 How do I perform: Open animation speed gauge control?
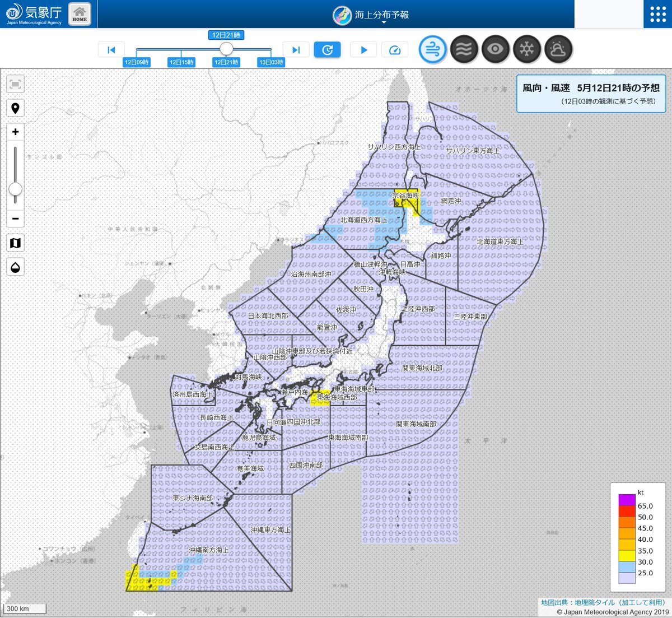point(395,50)
